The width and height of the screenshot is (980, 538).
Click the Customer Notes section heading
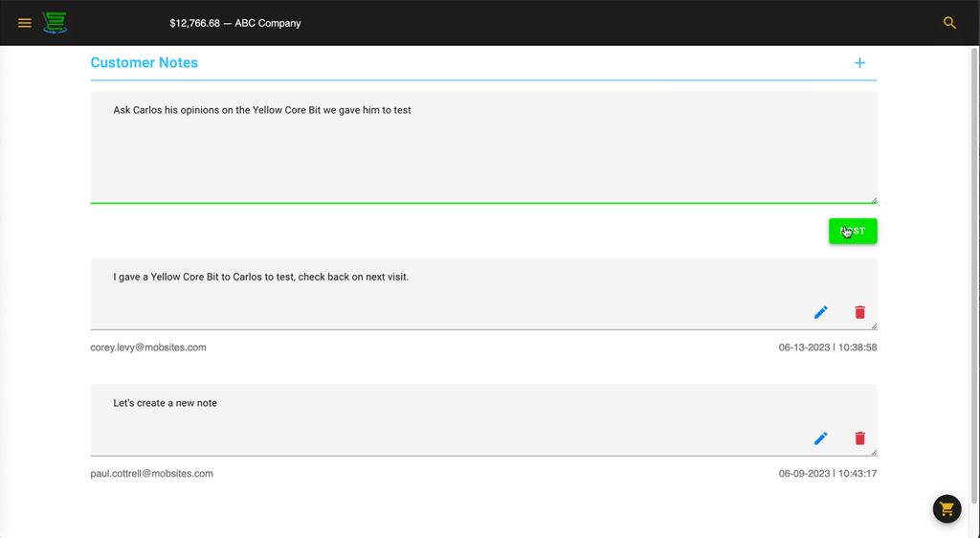144,63
